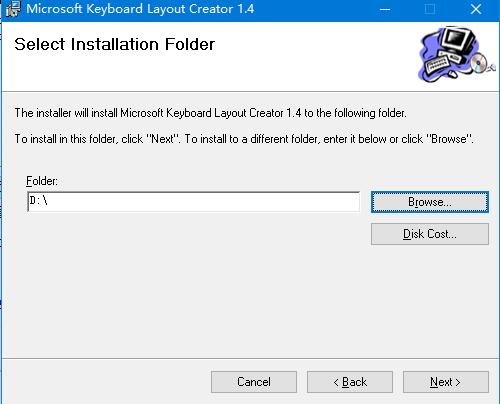This screenshot has height=404, width=500.
Task: Click the D:\ path text in the field
Action: 39,201
